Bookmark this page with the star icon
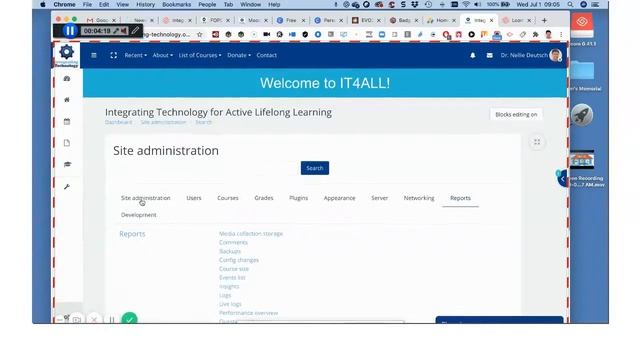The width and height of the screenshot is (640, 360). (x=200, y=35)
